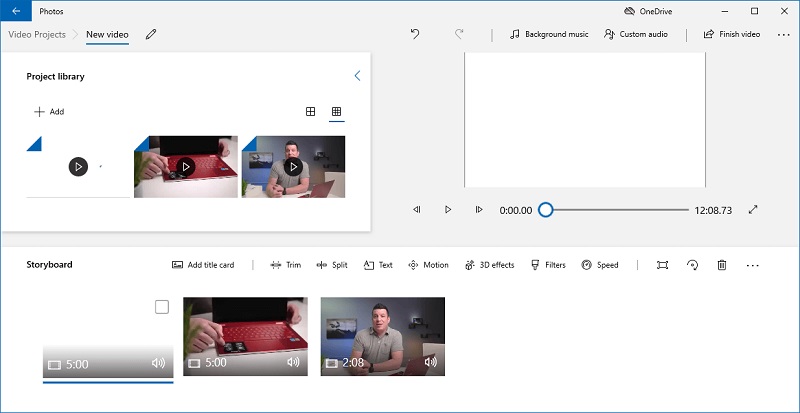Go to Video Projects breadcrumb
This screenshot has width=800, height=413.
coord(37,35)
